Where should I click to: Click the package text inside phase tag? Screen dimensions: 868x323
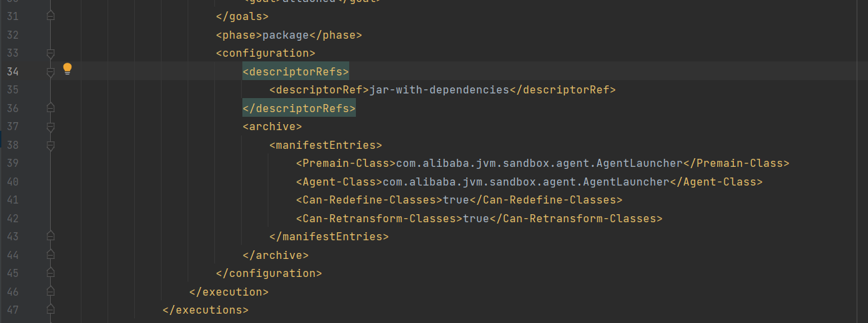coord(286,35)
